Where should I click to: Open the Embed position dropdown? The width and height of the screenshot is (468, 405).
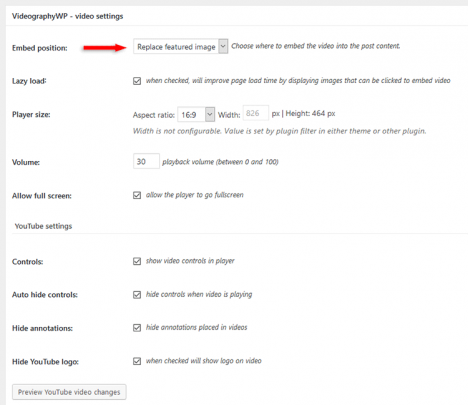(180, 47)
